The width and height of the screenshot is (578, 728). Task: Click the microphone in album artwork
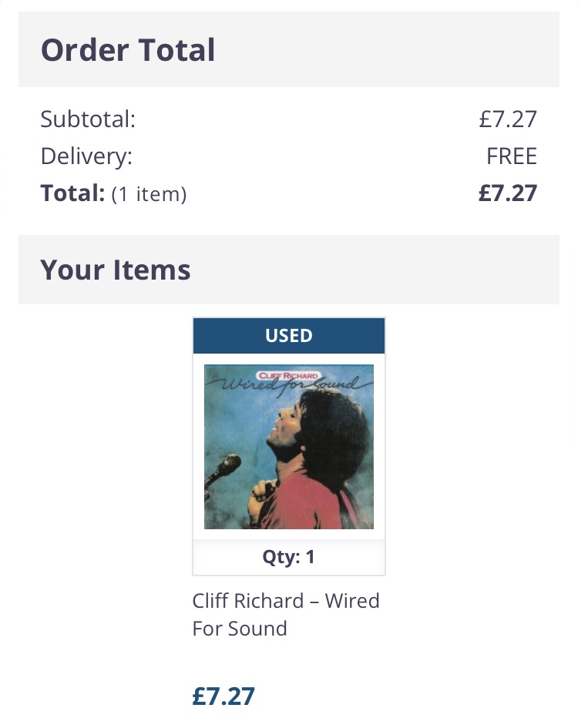(224, 469)
